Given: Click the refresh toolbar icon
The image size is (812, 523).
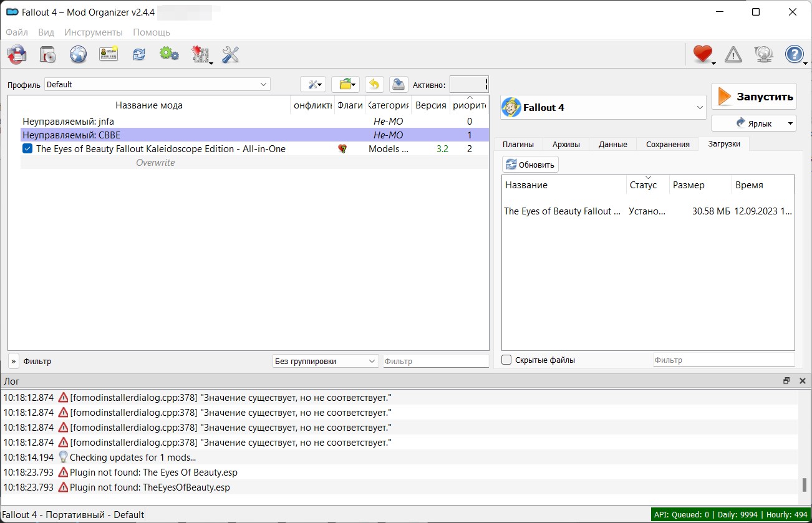Looking at the screenshot, I should (x=138, y=55).
